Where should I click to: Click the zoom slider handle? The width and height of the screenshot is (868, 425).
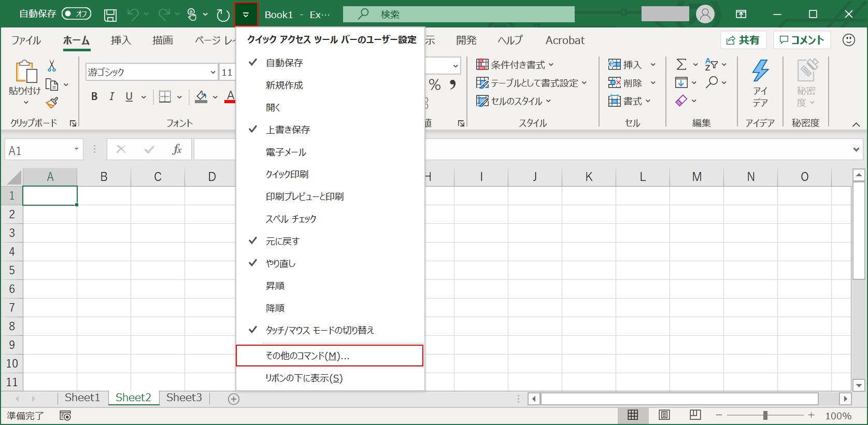click(x=765, y=415)
